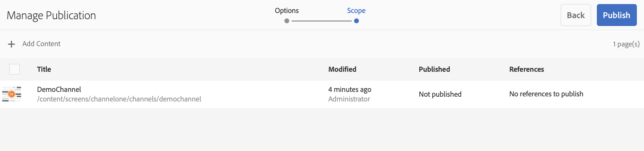Click the plus icon beside Add Content
The image size is (644, 151).
point(12,44)
